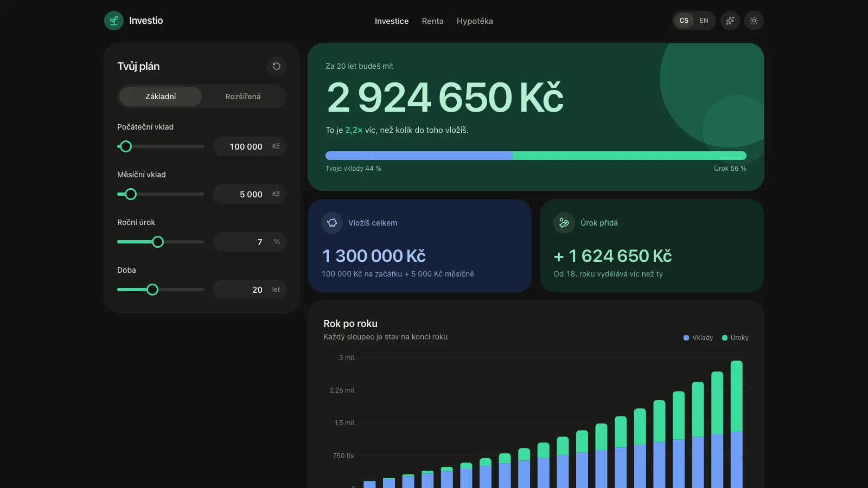Viewport: 868px width, 488px height.
Task: Edit the 100 000 Kč initial deposit field
Action: tap(250, 146)
